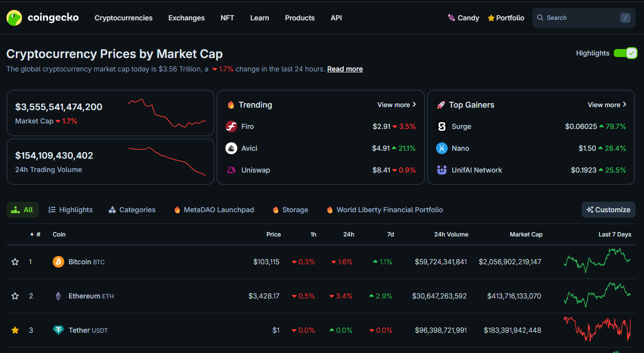Screen dimensions: 644x353
Task: Click the Uniswap unicorn icon
Action: click(231, 170)
